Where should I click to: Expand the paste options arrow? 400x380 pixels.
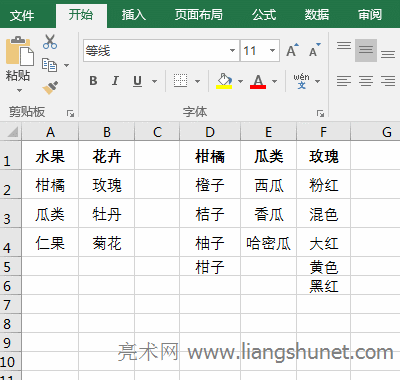pos(19,90)
